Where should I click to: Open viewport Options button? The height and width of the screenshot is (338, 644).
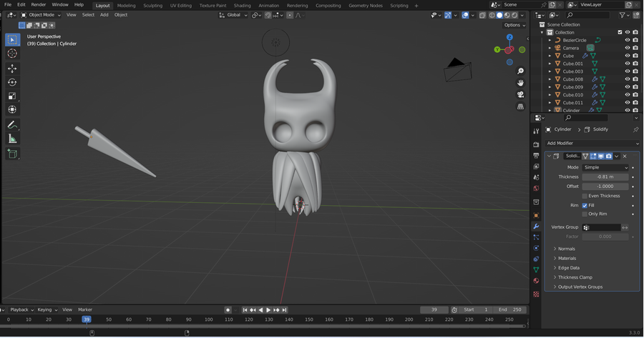click(x=514, y=25)
